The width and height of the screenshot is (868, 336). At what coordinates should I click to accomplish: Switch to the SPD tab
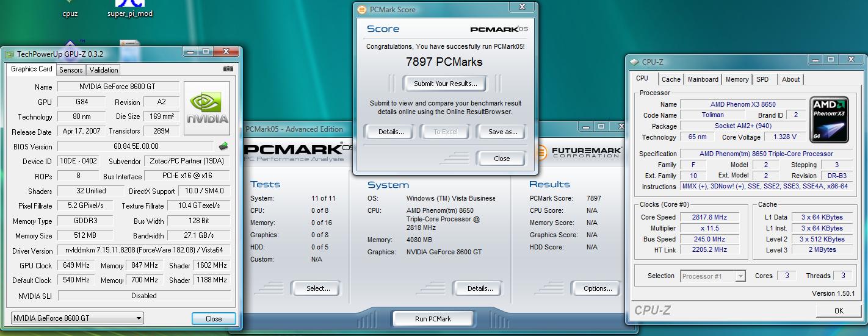click(x=762, y=79)
